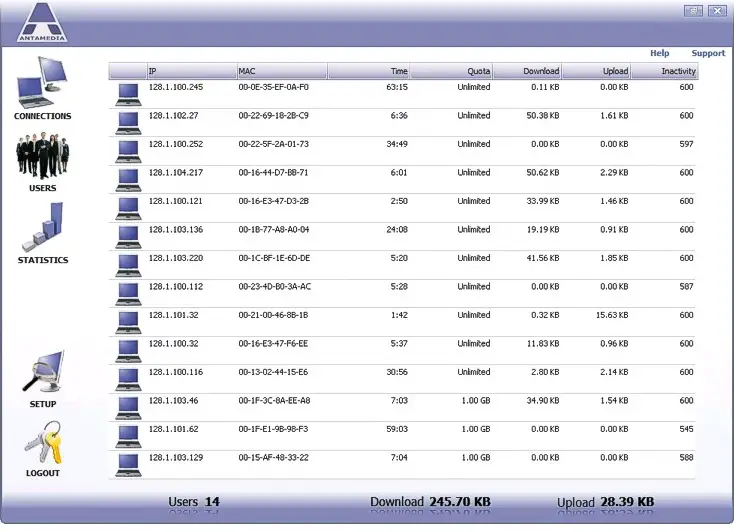Screen dimensions: 734x532
Task: Click the restore window button
Action: point(693,11)
